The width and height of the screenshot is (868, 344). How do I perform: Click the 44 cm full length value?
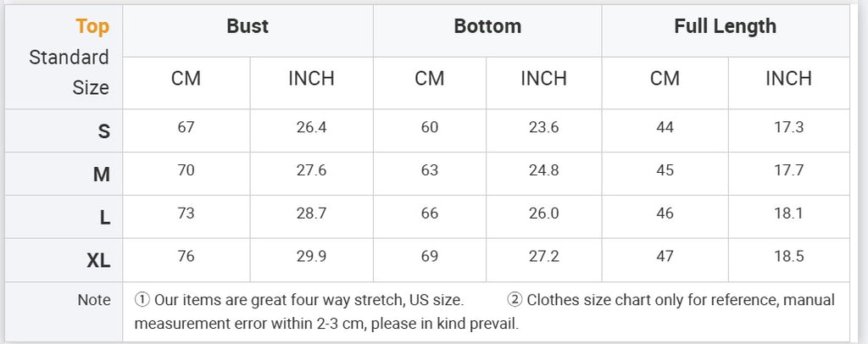[665, 128]
